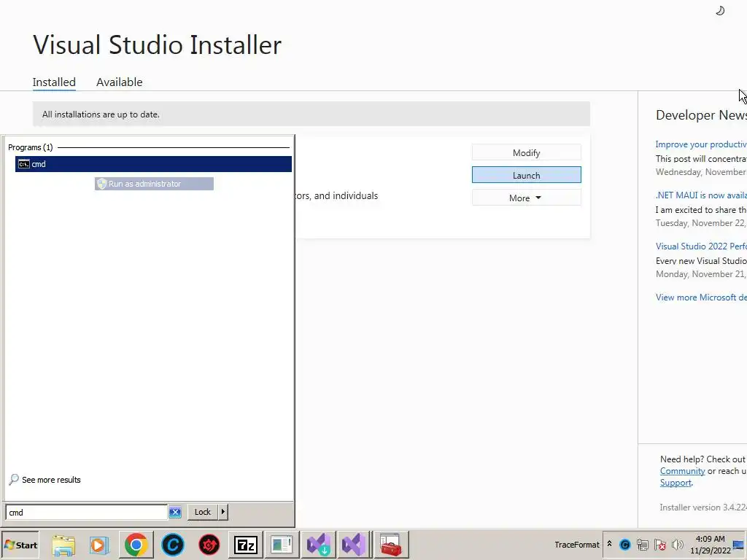Click the magnifier icon beside See more results
Screen dimensions: 747x560
coord(14,479)
